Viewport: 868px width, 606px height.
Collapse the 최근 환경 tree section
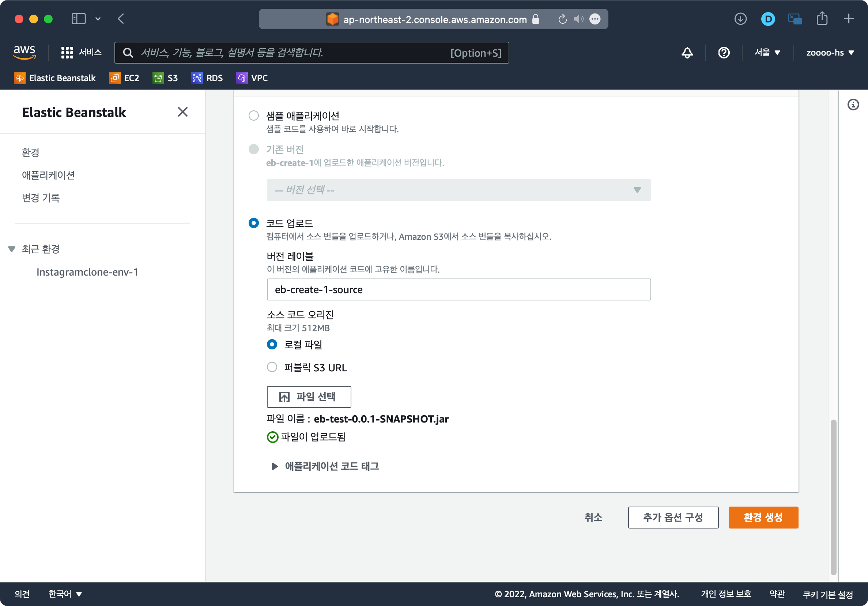click(x=12, y=249)
